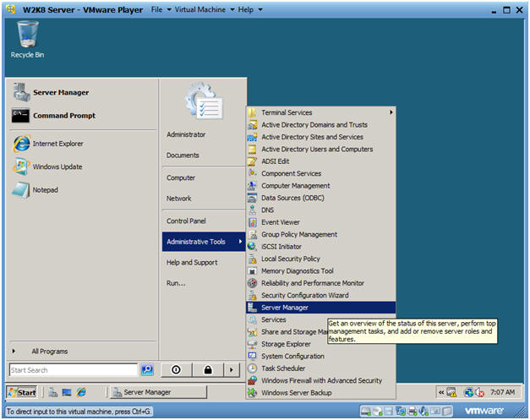Open Computer from start menu
Viewport: 530px width, 420px height.
tap(181, 177)
